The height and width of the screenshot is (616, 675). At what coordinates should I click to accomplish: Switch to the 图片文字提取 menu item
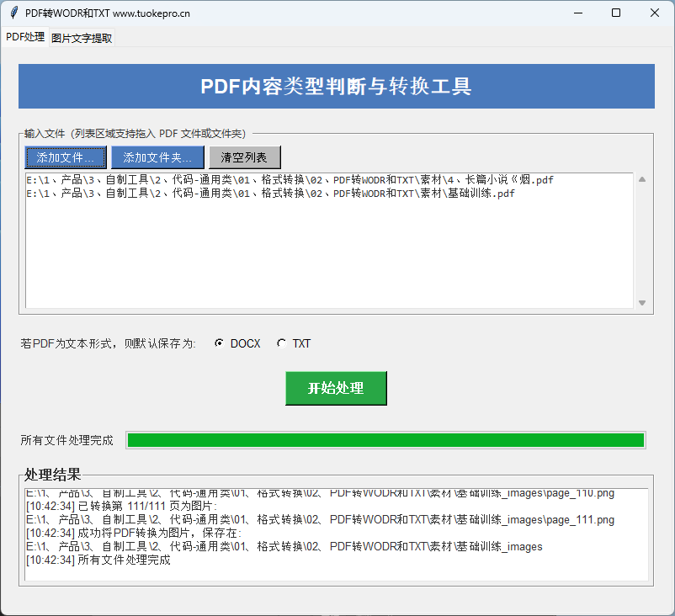[x=80, y=37]
